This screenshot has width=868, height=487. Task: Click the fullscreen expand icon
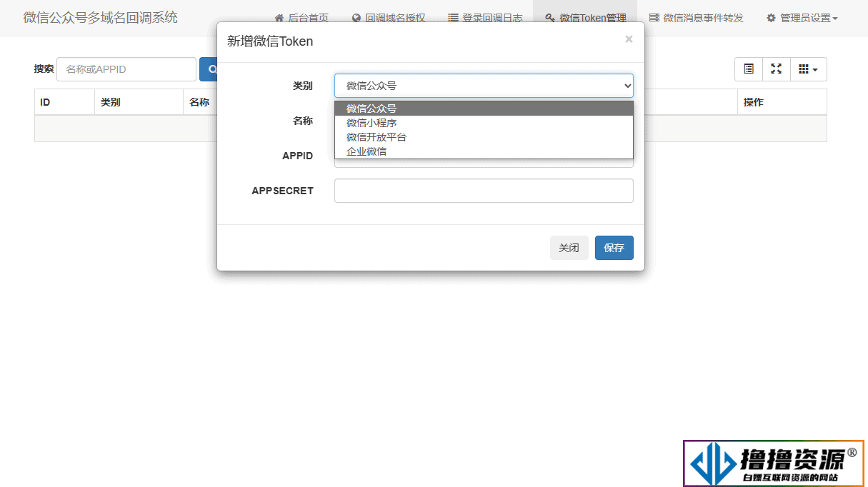(x=777, y=69)
